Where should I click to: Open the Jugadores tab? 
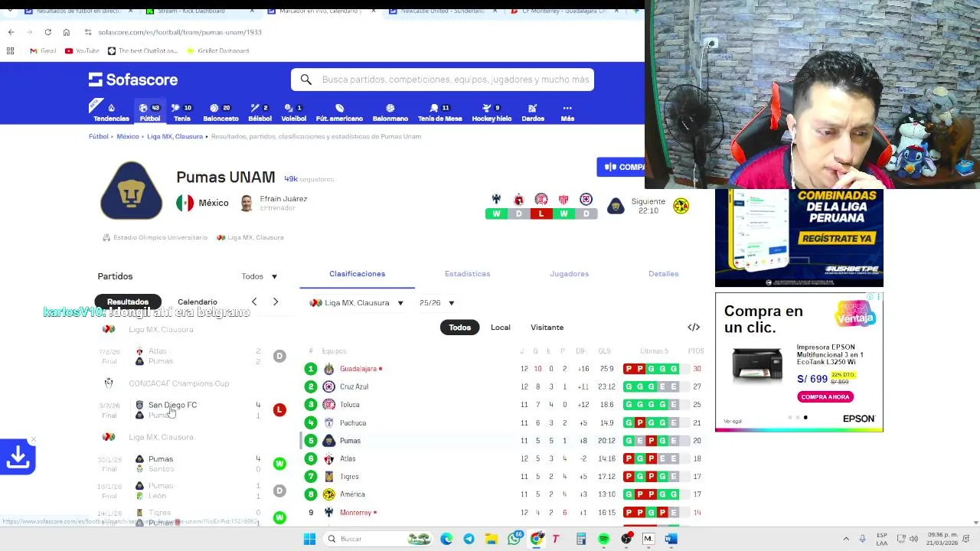[x=569, y=274]
